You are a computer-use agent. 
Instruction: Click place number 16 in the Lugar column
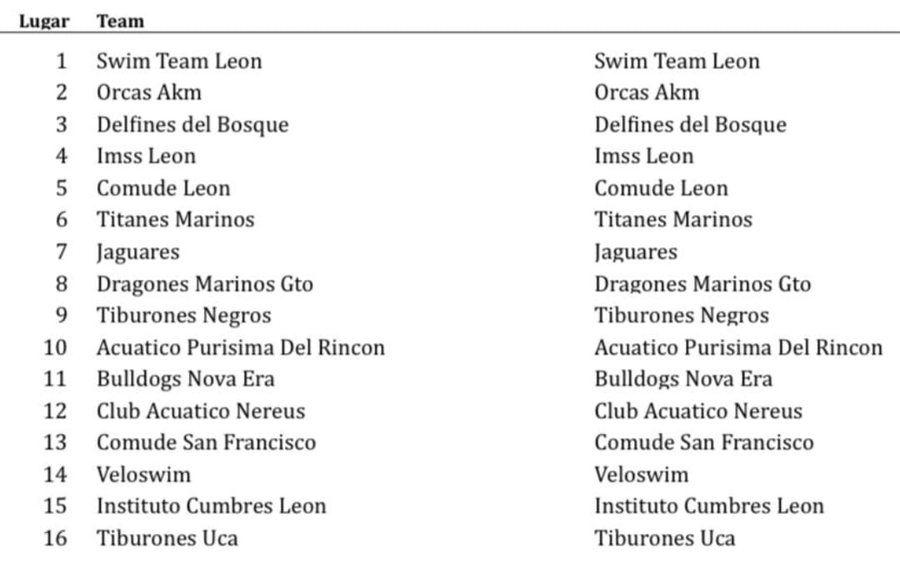tap(55, 538)
